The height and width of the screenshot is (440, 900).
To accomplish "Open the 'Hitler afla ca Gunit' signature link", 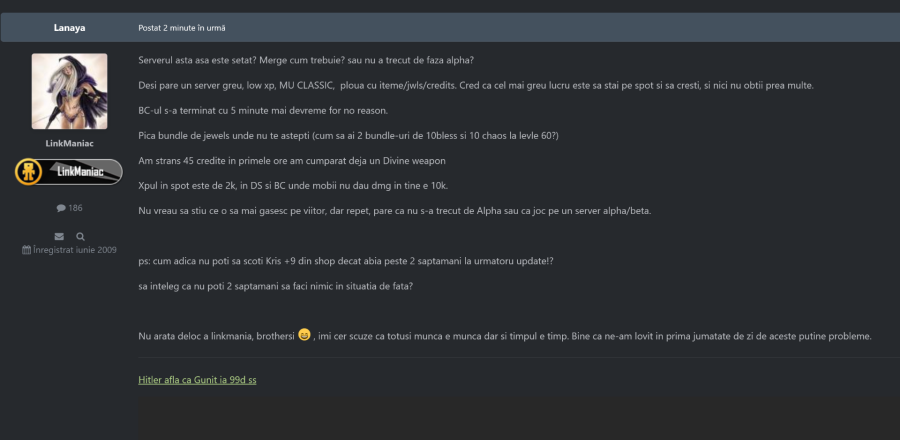I will [198, 379].
